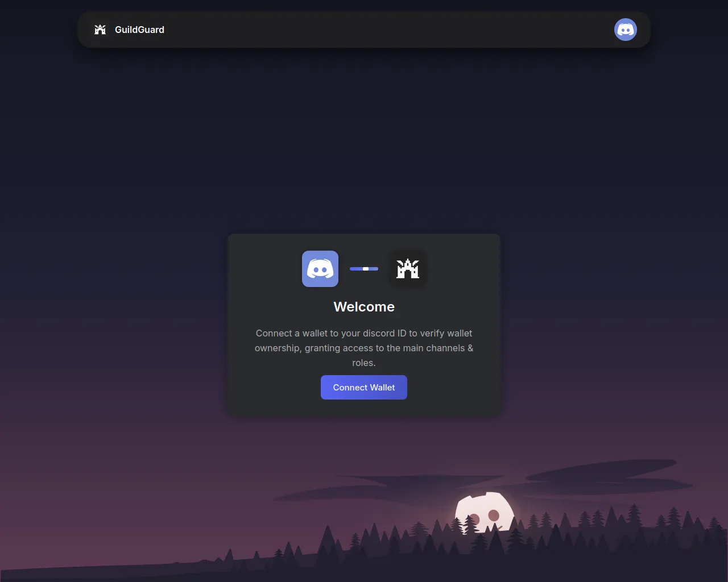
Task: Click the Discord logo tile in welcome card
Action: (x=320, y=269)
